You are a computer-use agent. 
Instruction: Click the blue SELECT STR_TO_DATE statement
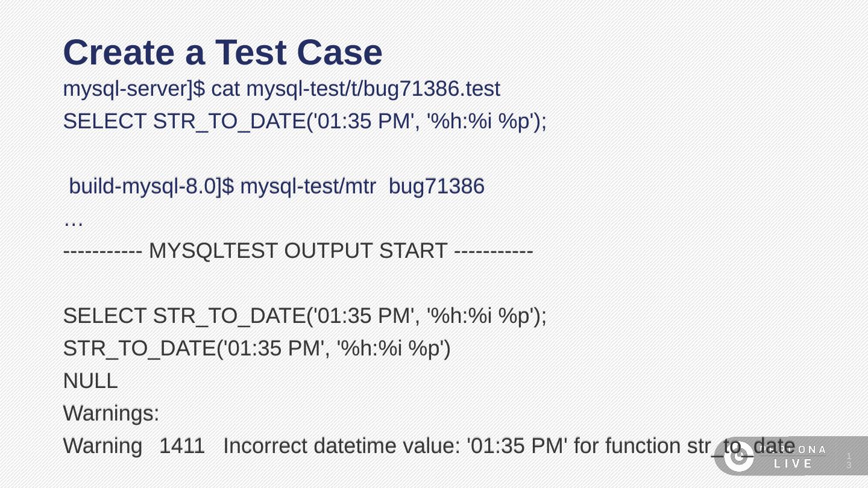pyautogui.click(x=304, y=122)
